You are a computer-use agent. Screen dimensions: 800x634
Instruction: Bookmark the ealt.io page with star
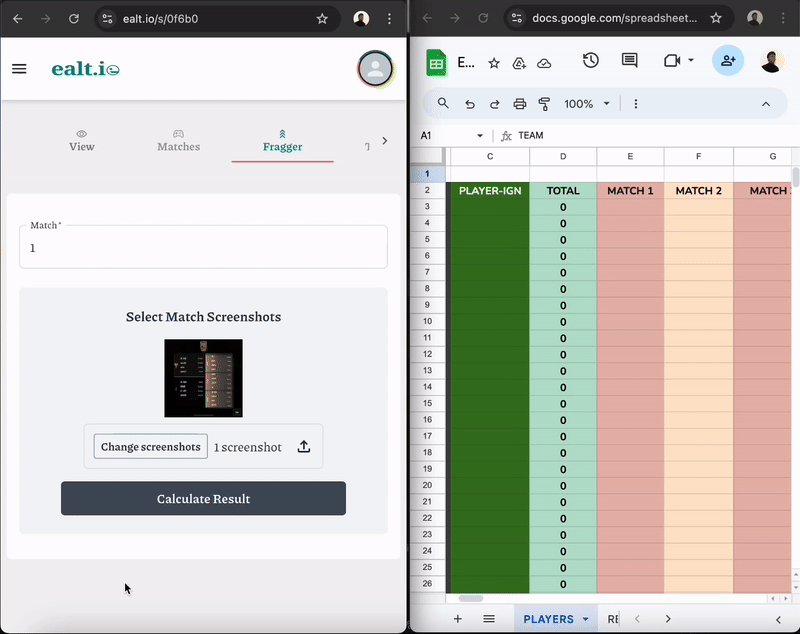tap(322, 19)
